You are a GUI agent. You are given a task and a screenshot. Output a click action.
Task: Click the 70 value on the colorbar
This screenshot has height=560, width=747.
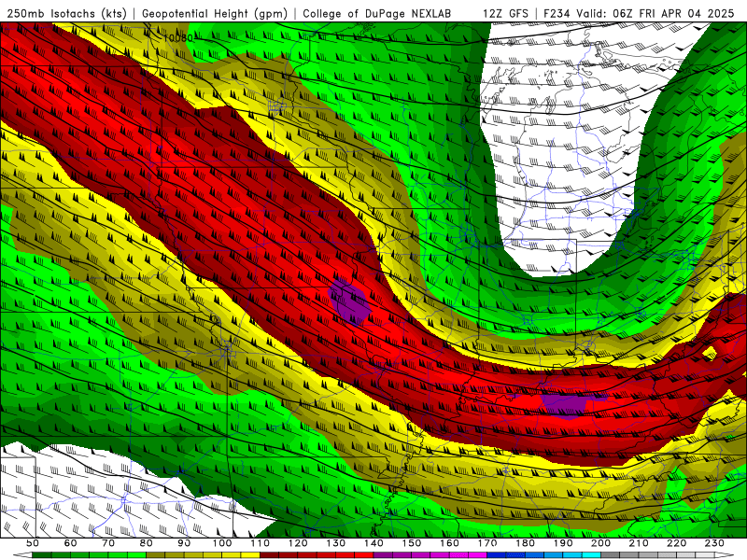coord(108,543)
